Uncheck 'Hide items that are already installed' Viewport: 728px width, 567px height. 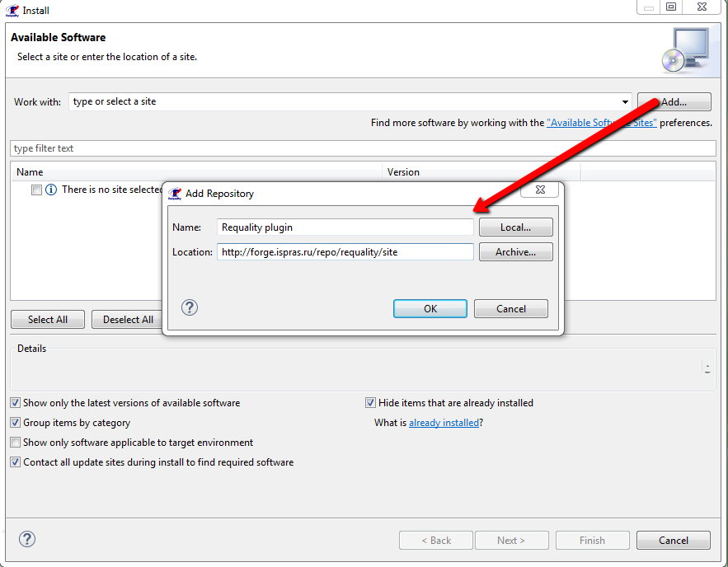point(370,403)
